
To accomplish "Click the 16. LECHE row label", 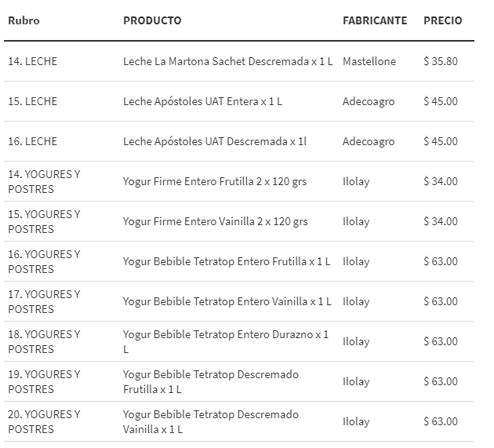I will 32,141.
